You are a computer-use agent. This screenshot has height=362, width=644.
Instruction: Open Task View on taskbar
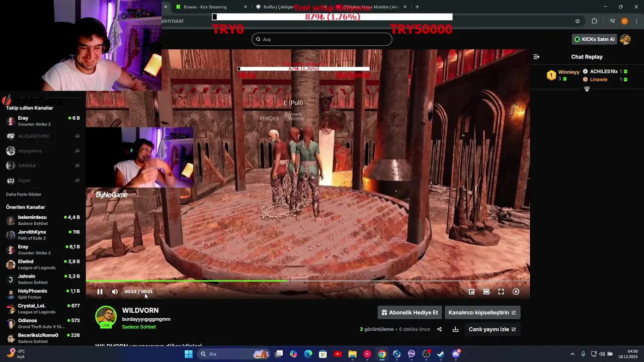[279, 354]
